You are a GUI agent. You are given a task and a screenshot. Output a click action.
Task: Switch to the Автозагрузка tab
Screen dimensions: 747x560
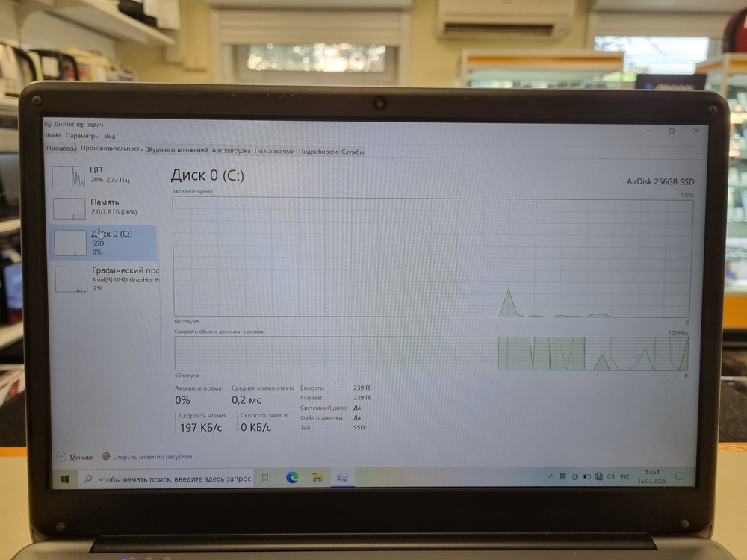pyautogui.click(x=231, y=151)
